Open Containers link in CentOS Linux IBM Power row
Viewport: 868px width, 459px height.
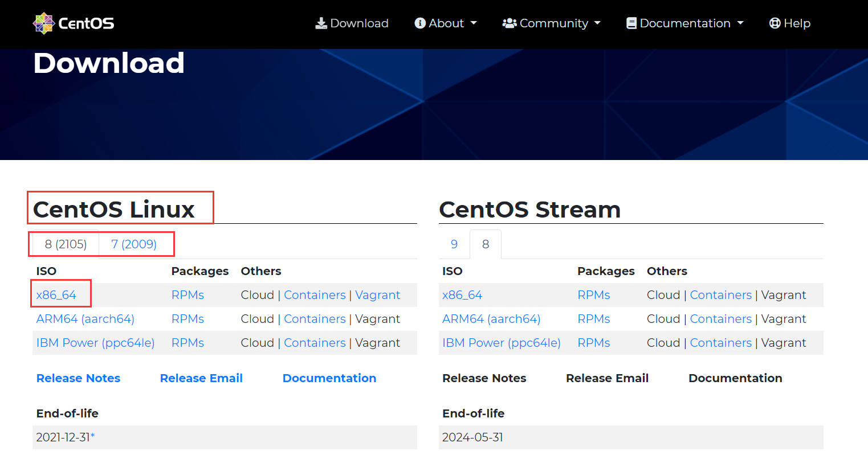315,343
